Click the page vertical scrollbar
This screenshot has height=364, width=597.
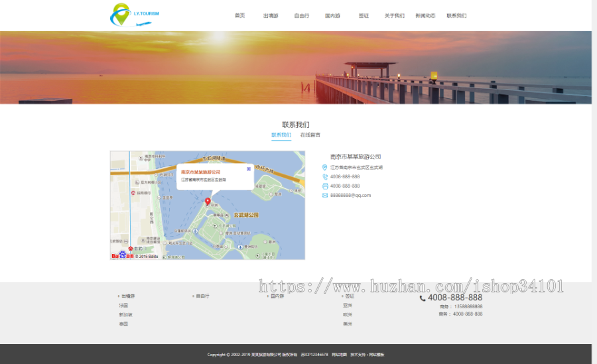pyautogui.click(x=594, y=182)
